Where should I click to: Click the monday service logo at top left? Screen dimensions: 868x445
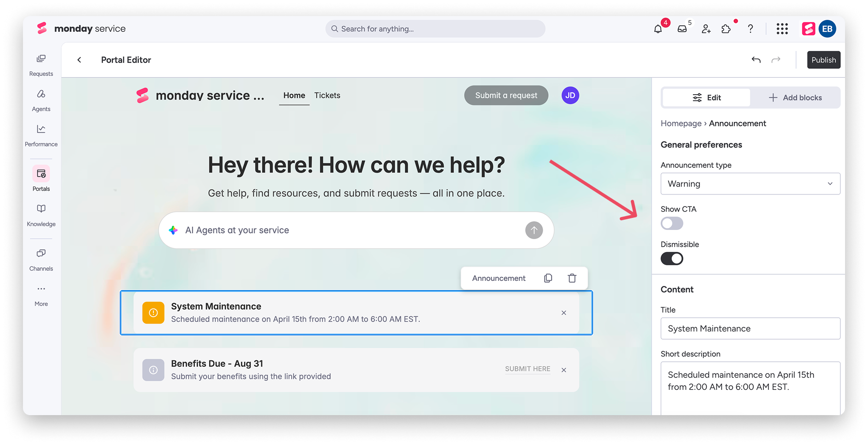(81, 29)
